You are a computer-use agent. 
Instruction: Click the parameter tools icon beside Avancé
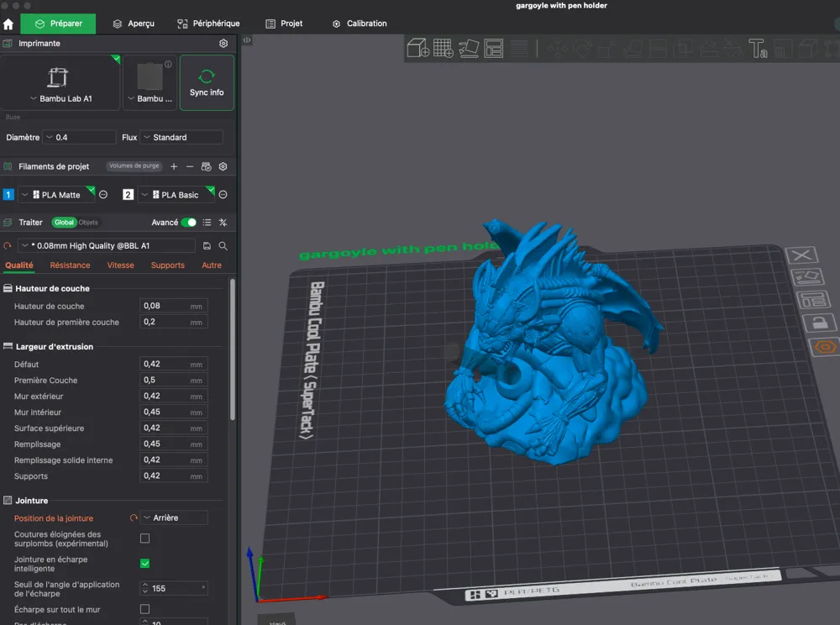point(223,223)
